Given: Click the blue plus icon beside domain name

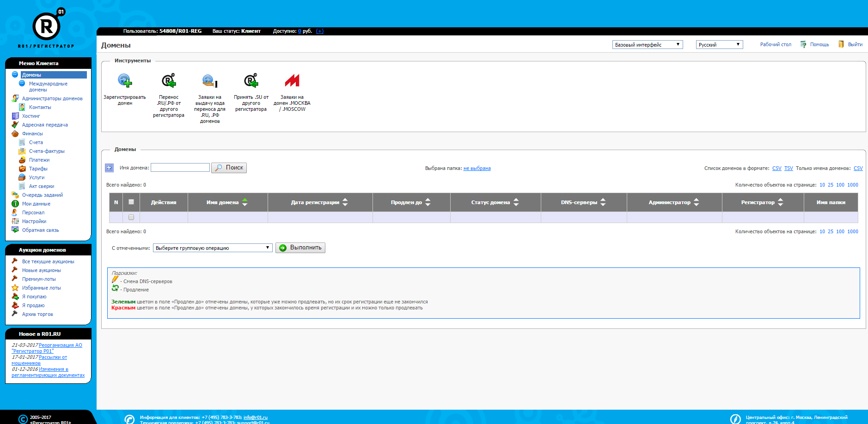Looking at the screenshot, I should click(x=109, y=168).
